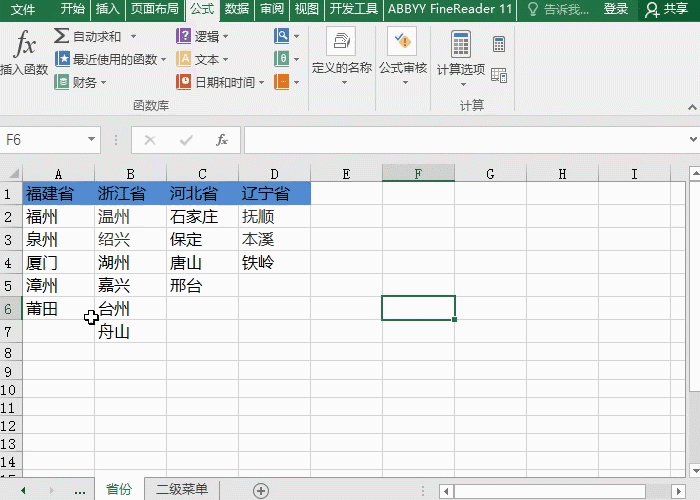Expand the formula bar chevron
Image resolution: width=700 pixels, height=500 pixels.
point(693,139)
